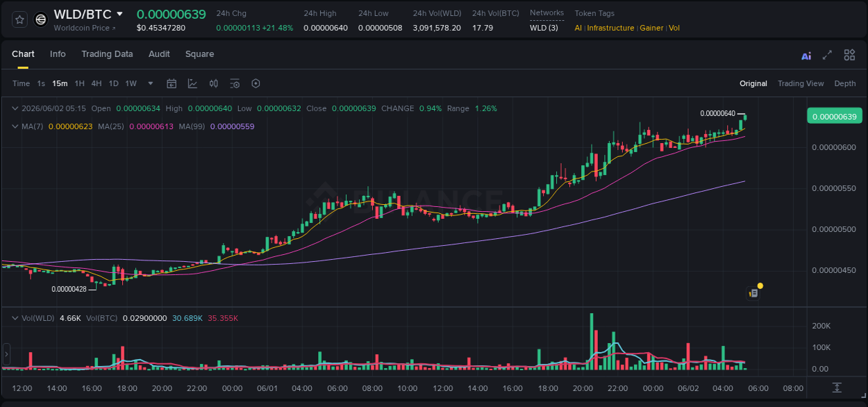Select the 1D interval
868x407 pixels.
113,83
